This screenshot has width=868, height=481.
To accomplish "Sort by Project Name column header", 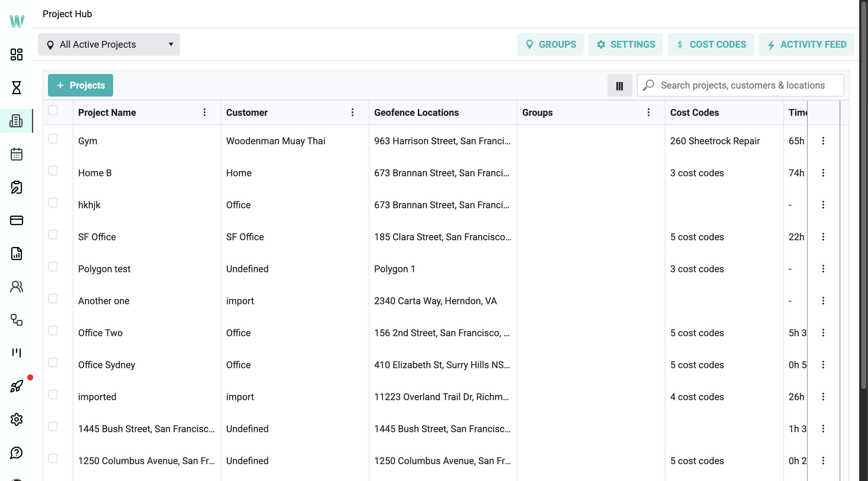I will pos(107,113).
